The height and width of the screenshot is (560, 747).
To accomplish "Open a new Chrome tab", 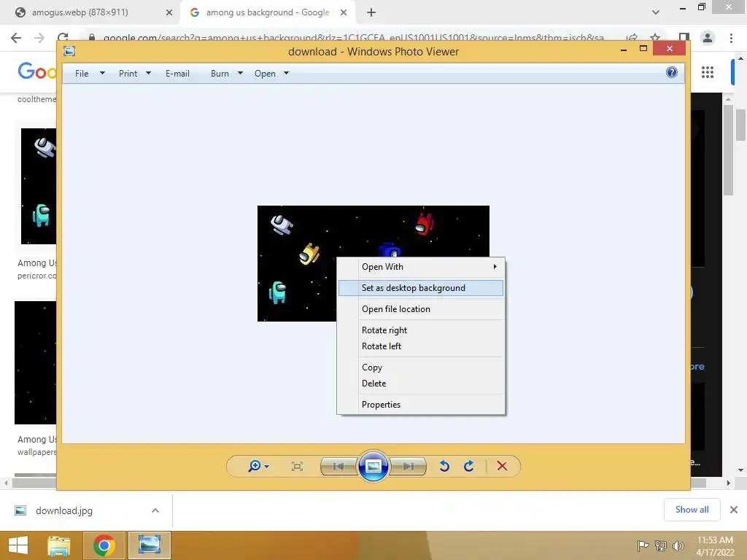I will click(x=371, y=12).
